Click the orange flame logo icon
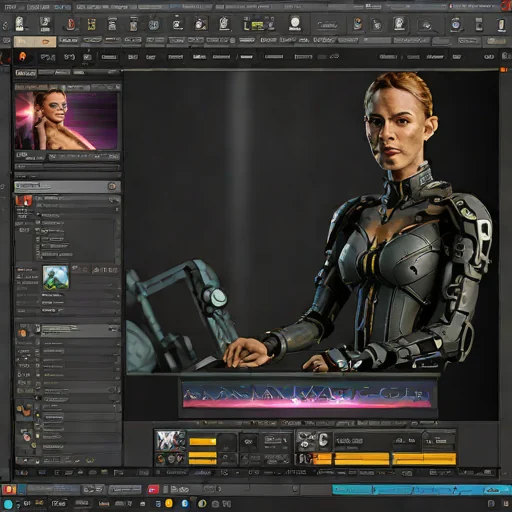 pyautogui.click(x=23, y=57)
